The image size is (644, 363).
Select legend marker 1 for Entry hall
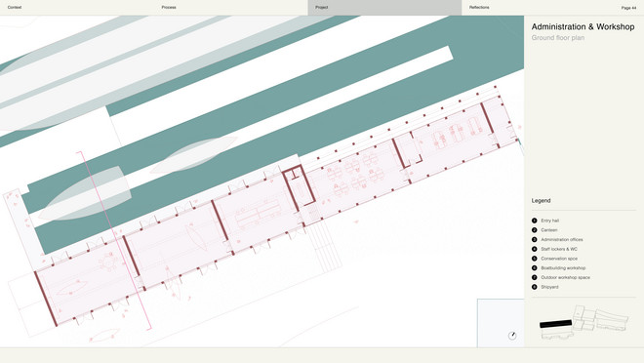[535, 221]
